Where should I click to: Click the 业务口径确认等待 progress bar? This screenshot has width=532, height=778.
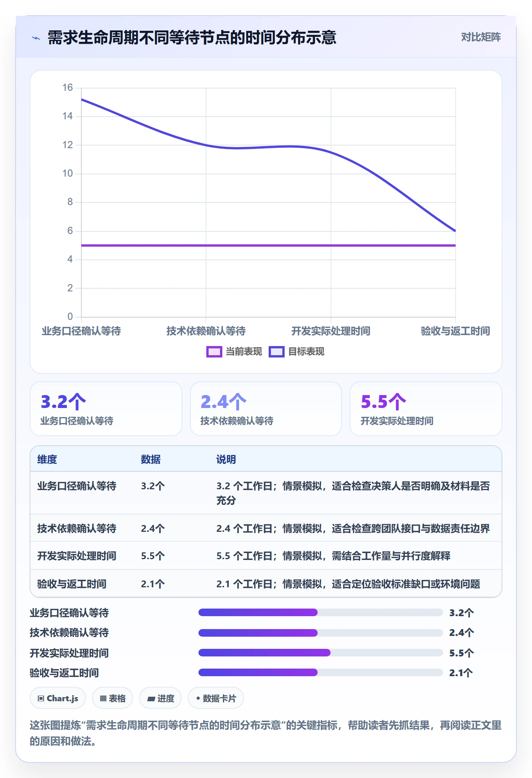coord(320,612)
